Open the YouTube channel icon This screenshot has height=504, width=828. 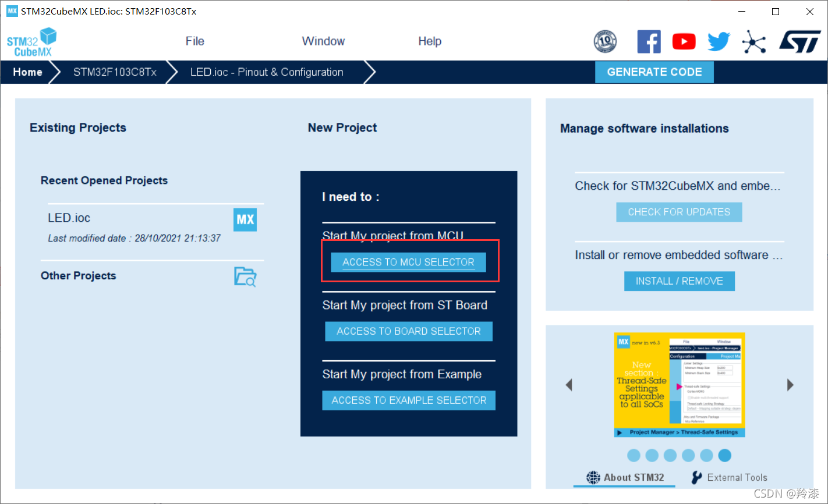click(684, 41)
